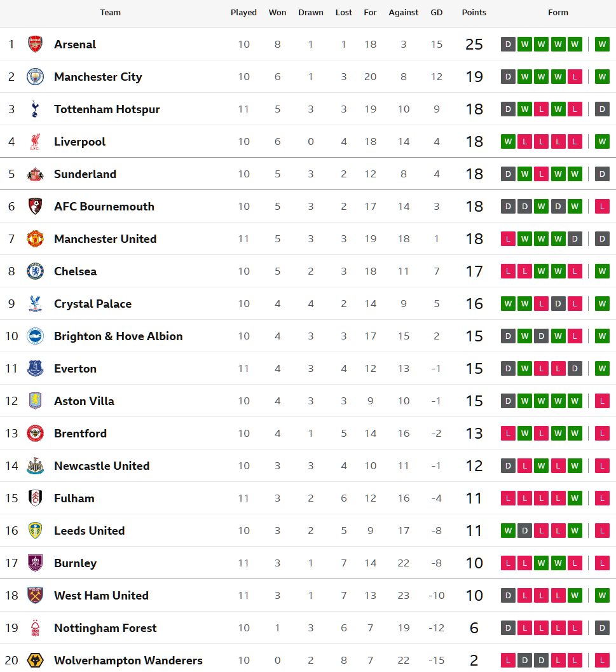Open the AFC Bournemouth team link

tap(104, 207)
